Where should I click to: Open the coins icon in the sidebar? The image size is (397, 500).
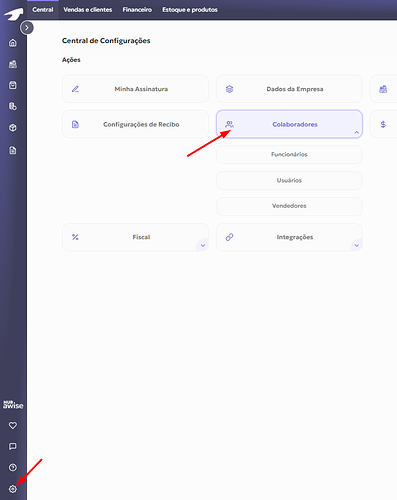[13, 106]
